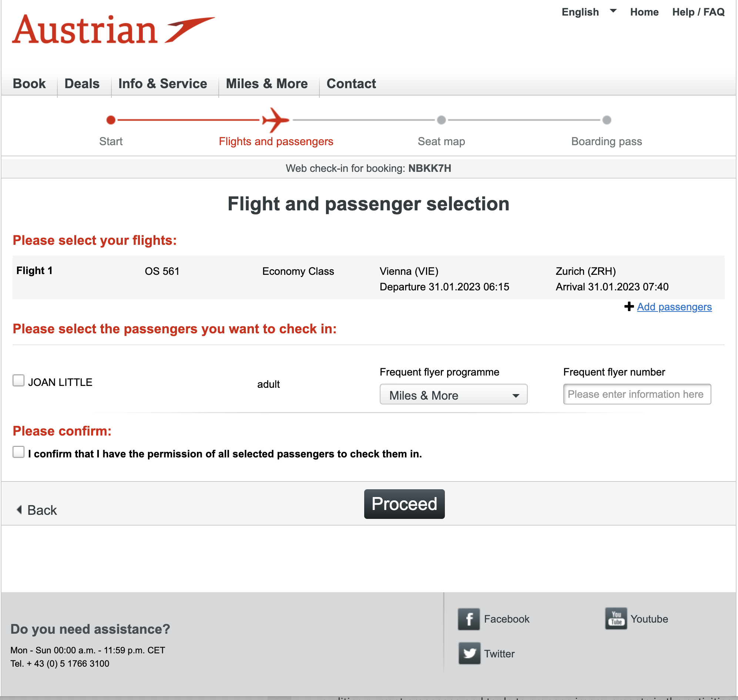Open the English language dropdown

click(588, 12)
